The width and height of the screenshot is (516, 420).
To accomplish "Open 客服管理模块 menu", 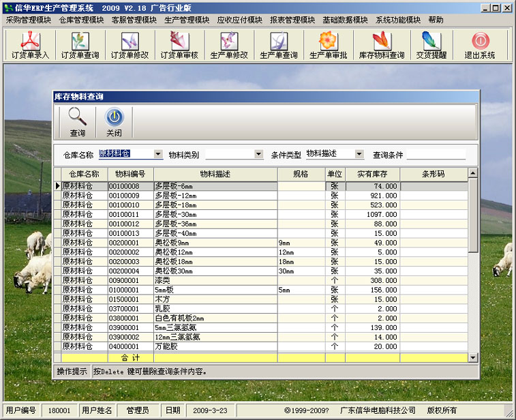I will tap(134, 20).
